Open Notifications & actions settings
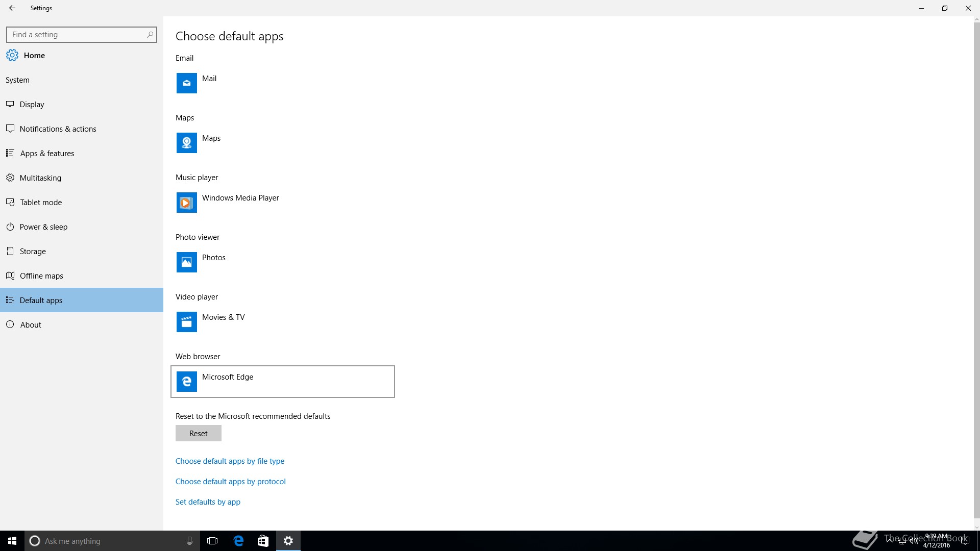The image size is (980, 551). click(82, 129)
